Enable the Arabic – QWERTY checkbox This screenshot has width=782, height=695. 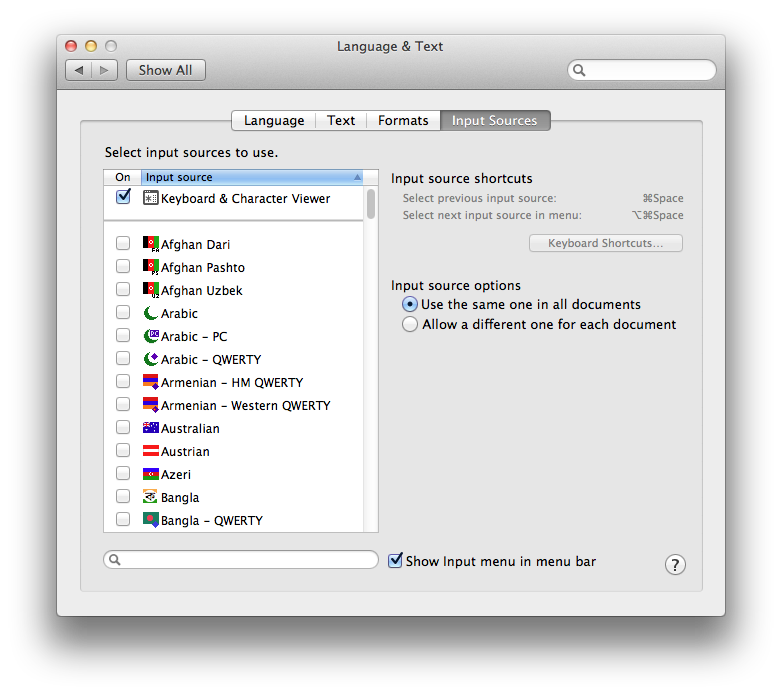click(x=123, y=358)
